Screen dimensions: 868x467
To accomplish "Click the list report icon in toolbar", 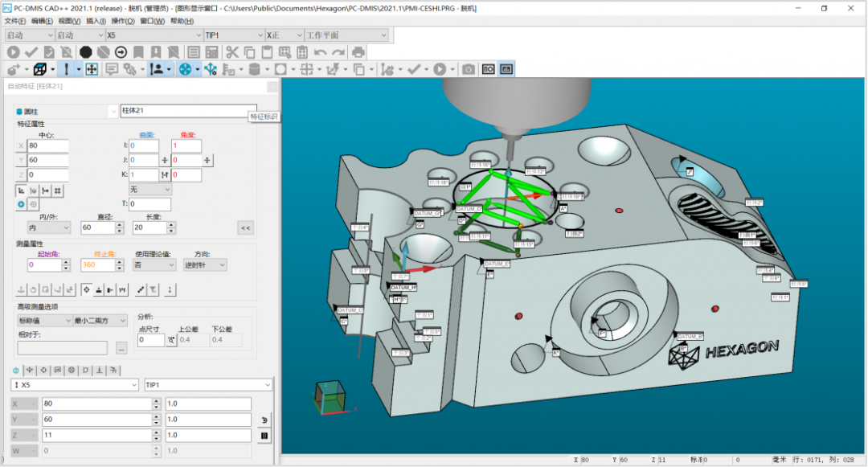I will [x=194, y=52].
